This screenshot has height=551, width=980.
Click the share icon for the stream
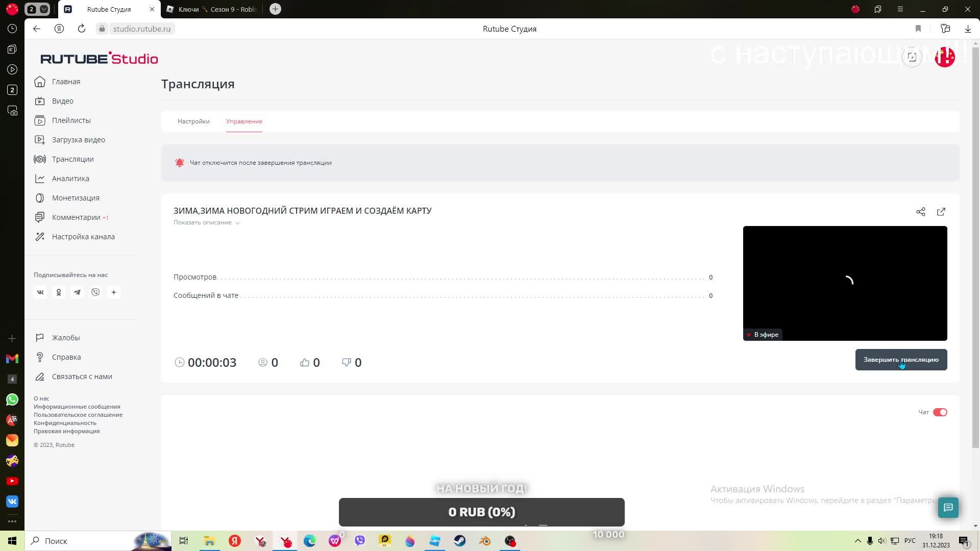[x=920, y=212]
